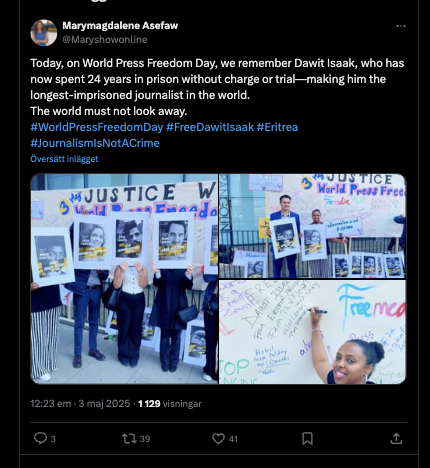Click Översätt inlägget to translate the post
430x468 pixels.
pyautogui.click(x=64, y=159)
